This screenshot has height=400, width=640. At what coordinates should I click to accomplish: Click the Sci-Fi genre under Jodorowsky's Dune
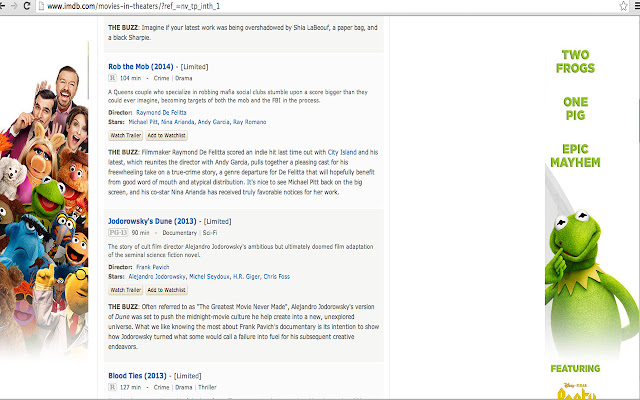click(x=210, y=233)
